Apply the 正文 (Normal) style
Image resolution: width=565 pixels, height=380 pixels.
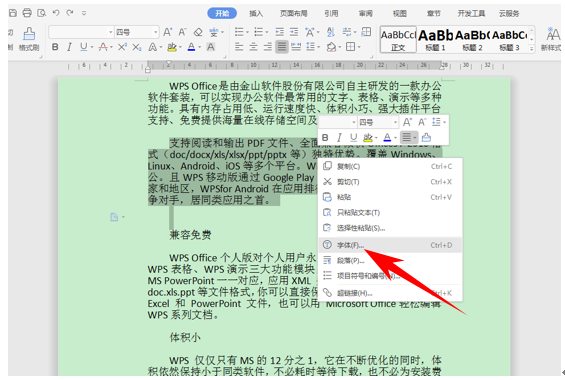point(398,39)
